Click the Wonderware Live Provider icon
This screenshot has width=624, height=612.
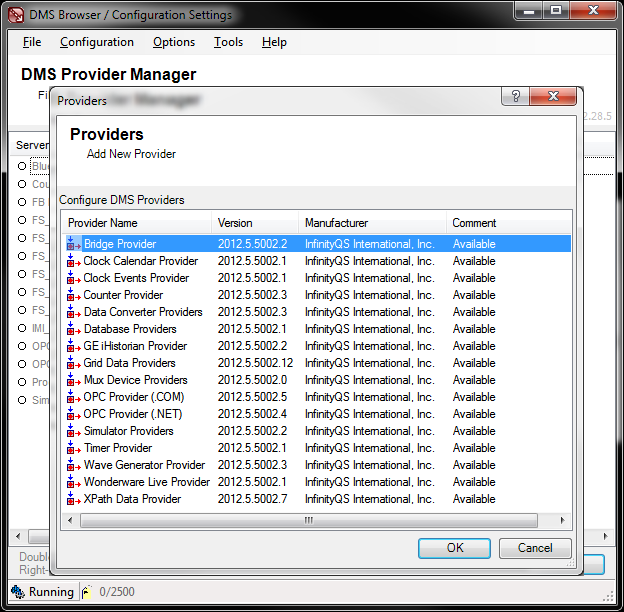coord(74,482)
